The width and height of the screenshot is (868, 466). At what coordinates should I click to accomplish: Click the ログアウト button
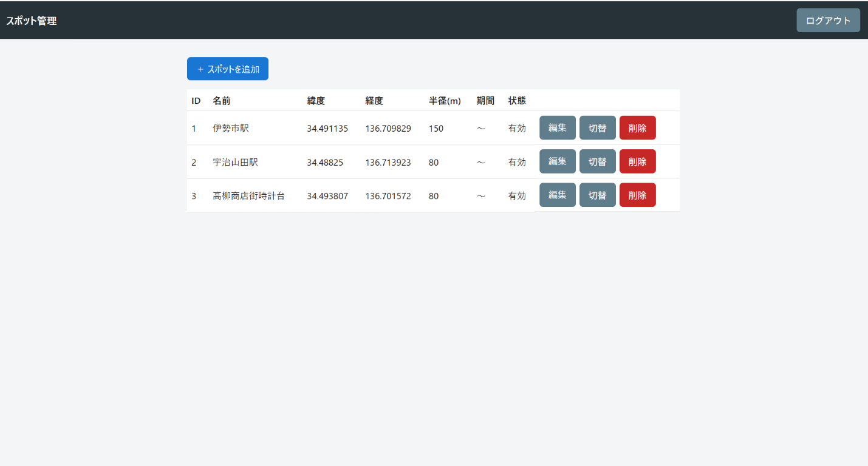point(828,20)
